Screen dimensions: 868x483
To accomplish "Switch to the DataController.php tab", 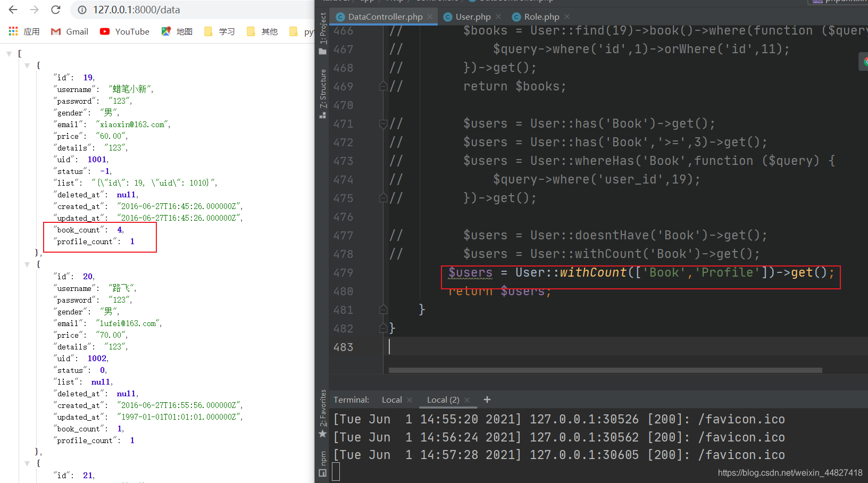I will [385, 16].
